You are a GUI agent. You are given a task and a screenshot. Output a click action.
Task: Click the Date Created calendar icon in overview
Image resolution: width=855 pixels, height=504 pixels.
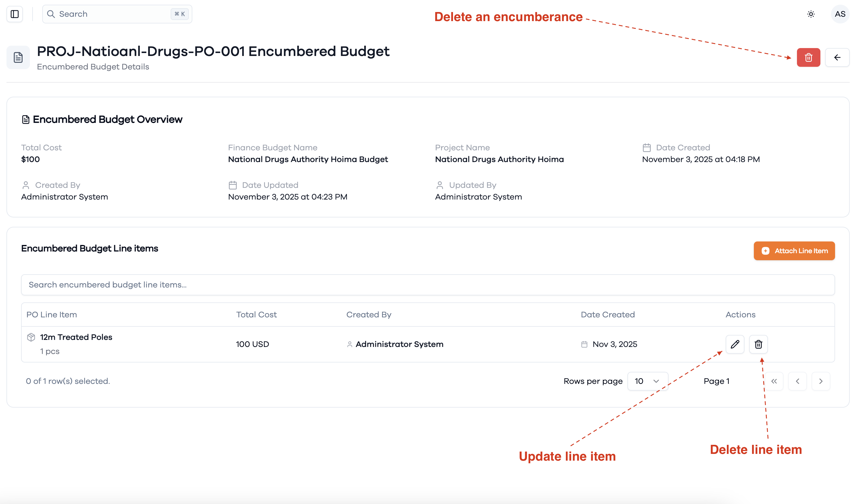[646, 148]
